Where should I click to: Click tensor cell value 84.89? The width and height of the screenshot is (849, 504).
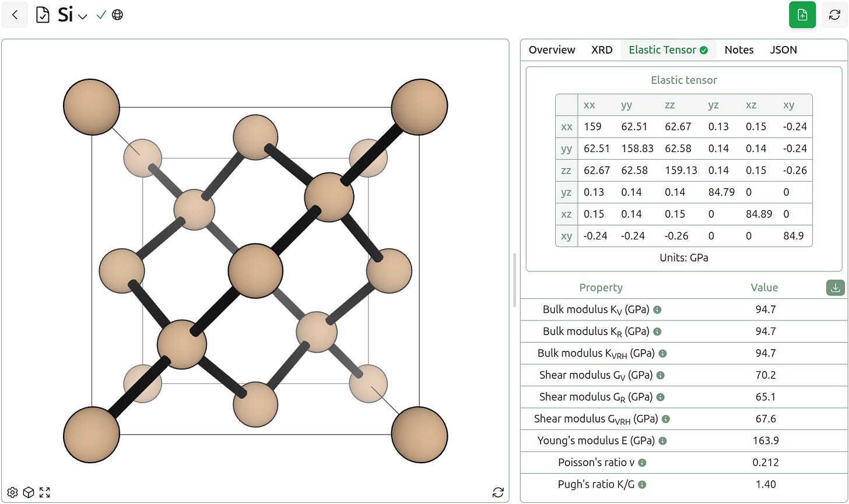pos(759,214)
